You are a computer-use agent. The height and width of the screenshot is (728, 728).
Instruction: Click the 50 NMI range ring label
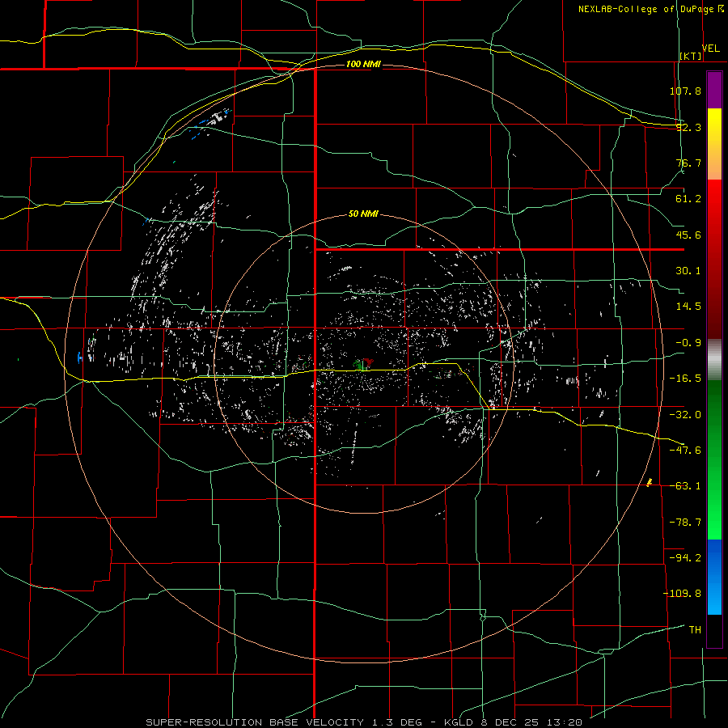pyautogui.click(x=363, y=214)
